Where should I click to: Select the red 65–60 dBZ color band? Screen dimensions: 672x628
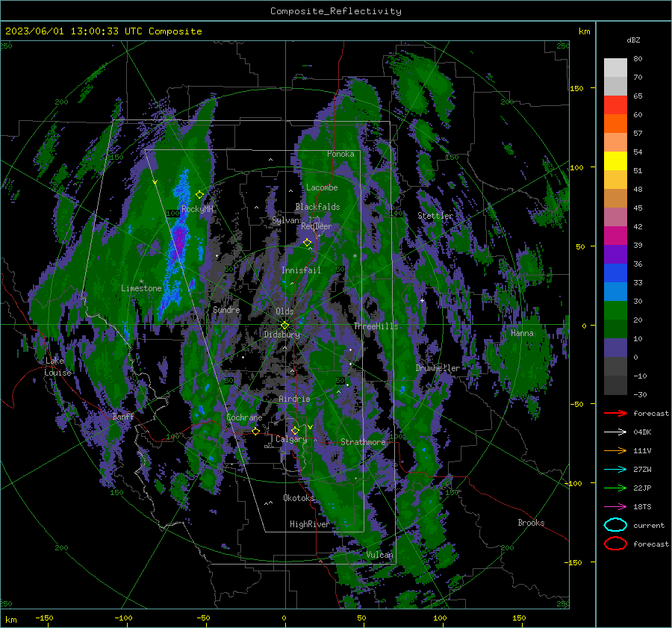615,105
